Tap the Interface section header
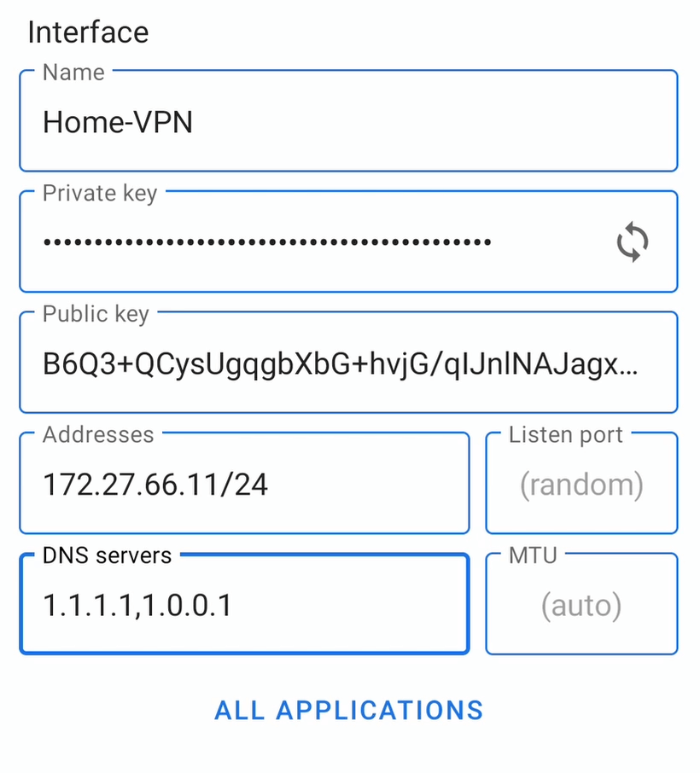700x773 pixels. click(x=89, y=32)
